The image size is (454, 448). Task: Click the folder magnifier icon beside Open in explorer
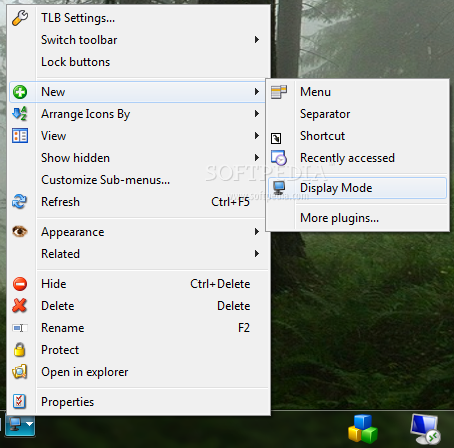coord(20,372)
